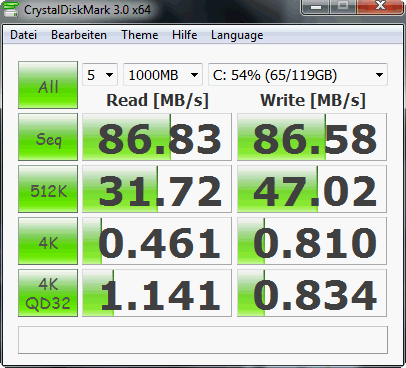Select the 4K write result 0.810
This screenshot has width=406, height=368.
click(x=312, y=241)
